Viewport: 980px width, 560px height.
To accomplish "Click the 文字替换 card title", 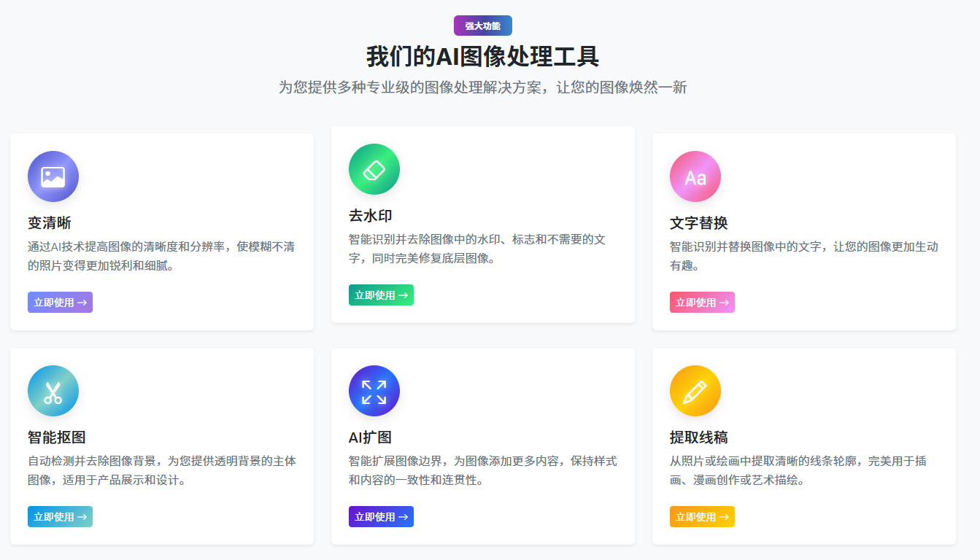I will [699, 223].
